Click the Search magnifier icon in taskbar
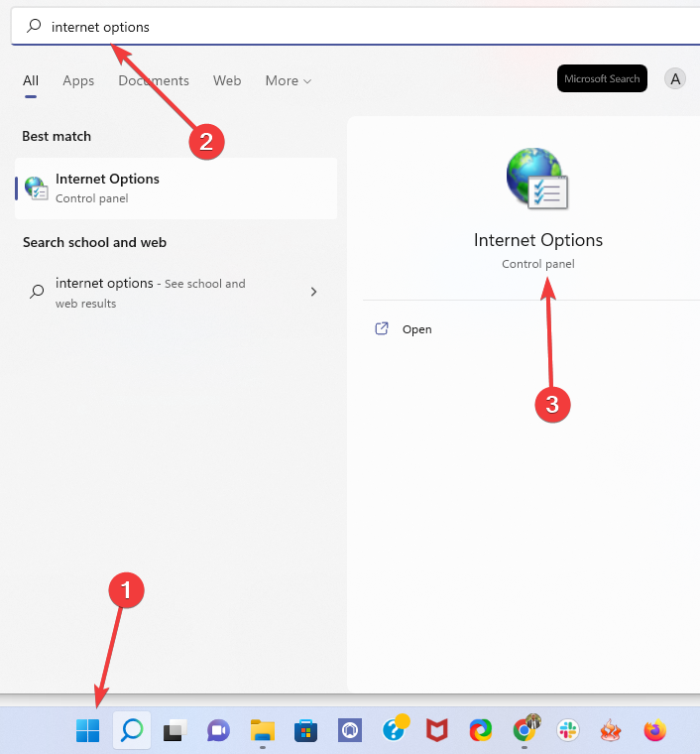The width and height of the screenshot is (700, 754). 132,730
